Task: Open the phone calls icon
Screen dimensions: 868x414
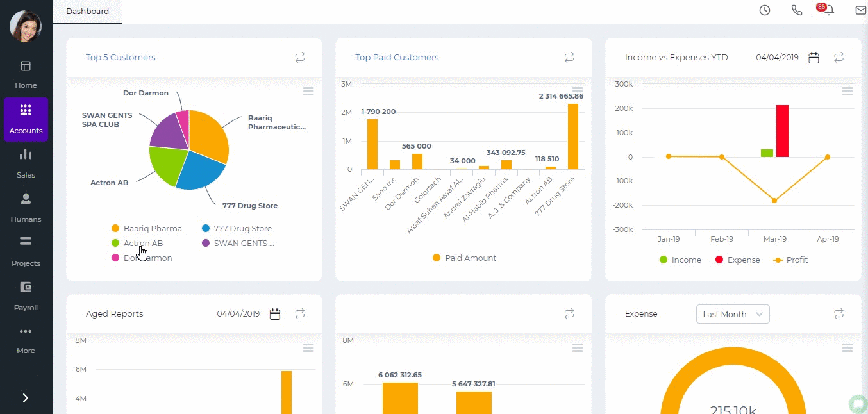Action: (797, 10)
